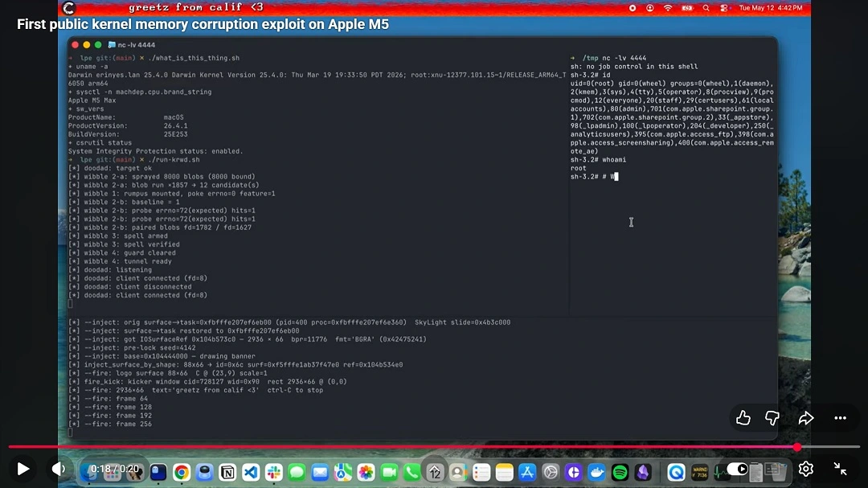Click the custom logo at menu bar left
The height and width of the screenshot is (488, 868).
(68, 8)
